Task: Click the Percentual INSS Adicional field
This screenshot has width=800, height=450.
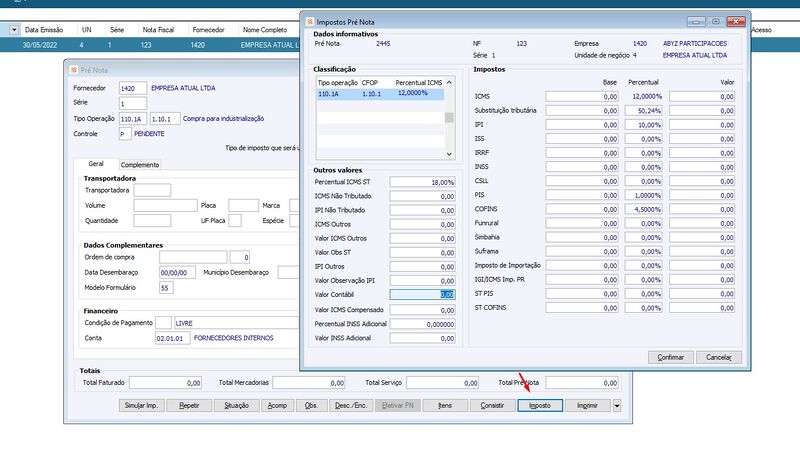Action: coord(422,324)
